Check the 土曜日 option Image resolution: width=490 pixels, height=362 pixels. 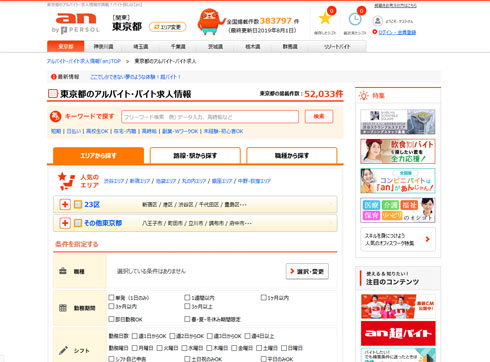point(259,348)
